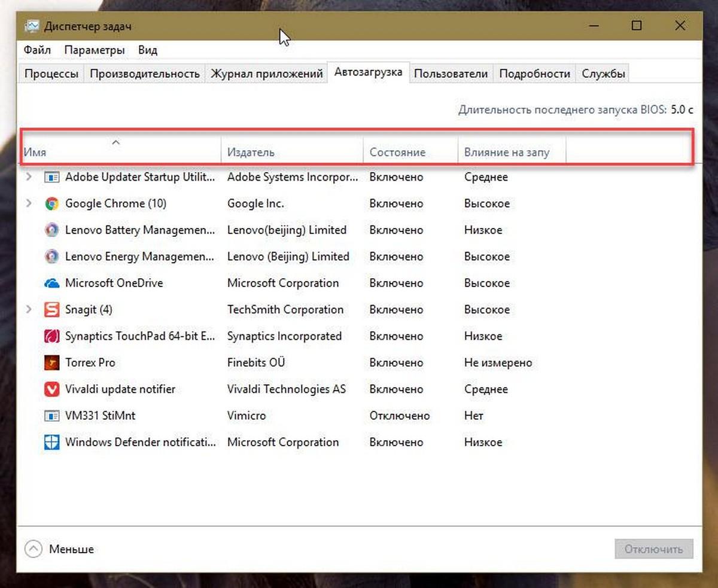This screenshot has height=588, width=718.
Task: Click the Нет impact value for VM331
Action: pos(473,415)
